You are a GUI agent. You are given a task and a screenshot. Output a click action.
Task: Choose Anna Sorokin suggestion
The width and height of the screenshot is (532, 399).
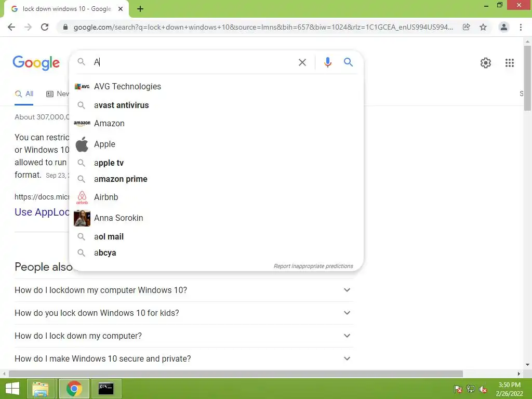point(216,218)
